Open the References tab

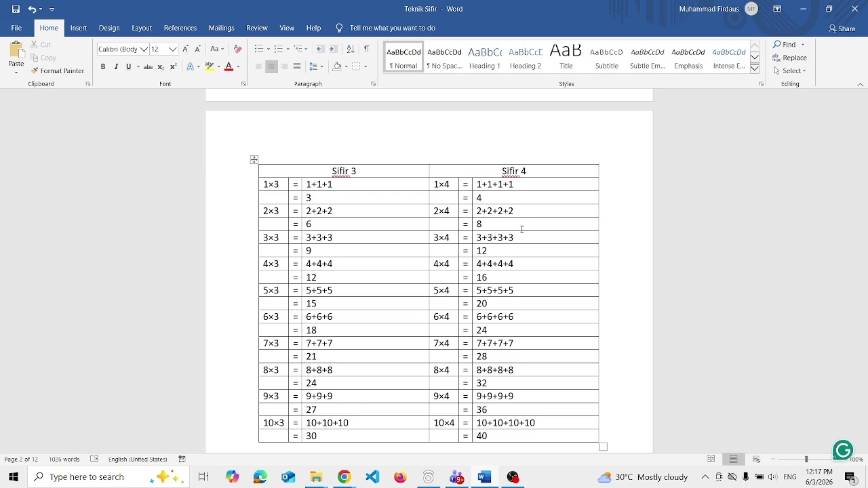(x=180, y=28)
